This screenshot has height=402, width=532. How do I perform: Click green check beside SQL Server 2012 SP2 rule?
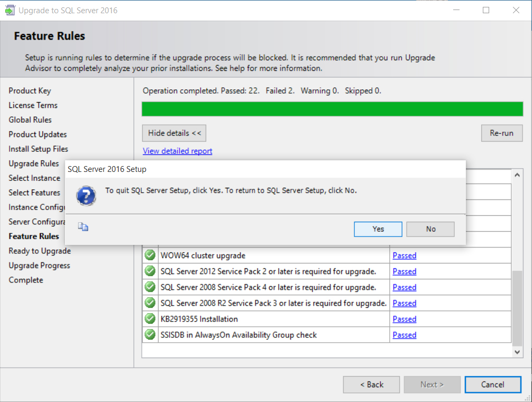(150, 271)
